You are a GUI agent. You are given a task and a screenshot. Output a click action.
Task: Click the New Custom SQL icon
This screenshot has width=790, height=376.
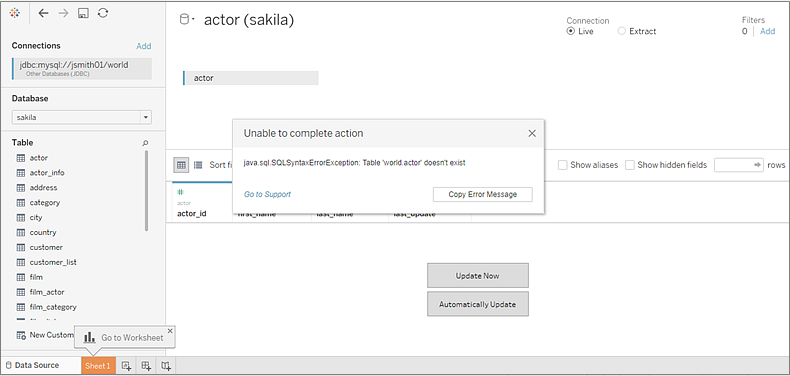tap(21, 335)
